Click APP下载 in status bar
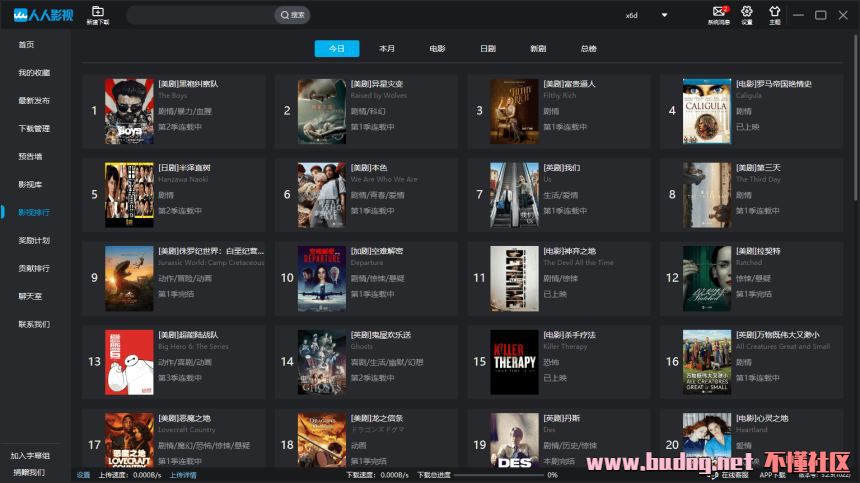The width and height of the screenshot is (860, 483). point(773,475)
